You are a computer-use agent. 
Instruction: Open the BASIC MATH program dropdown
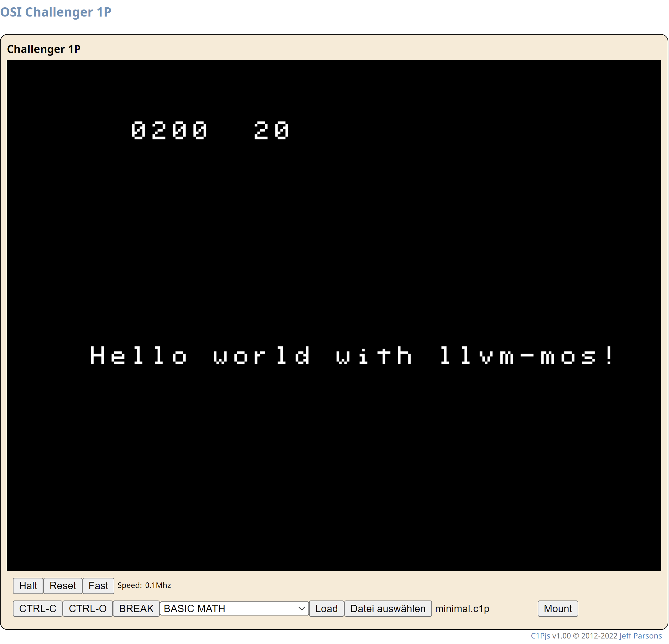pos(234,608)
